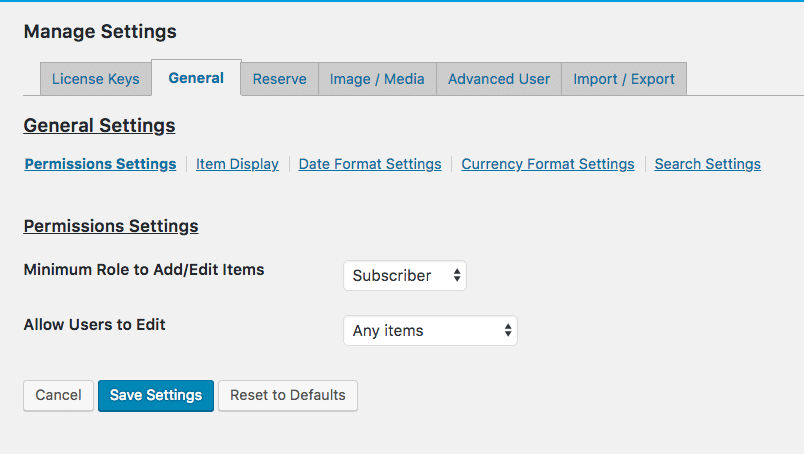804x454 pixels.
Task: Open the 'Any items' edit permission dropdown
Action: [x=430, y=331]
